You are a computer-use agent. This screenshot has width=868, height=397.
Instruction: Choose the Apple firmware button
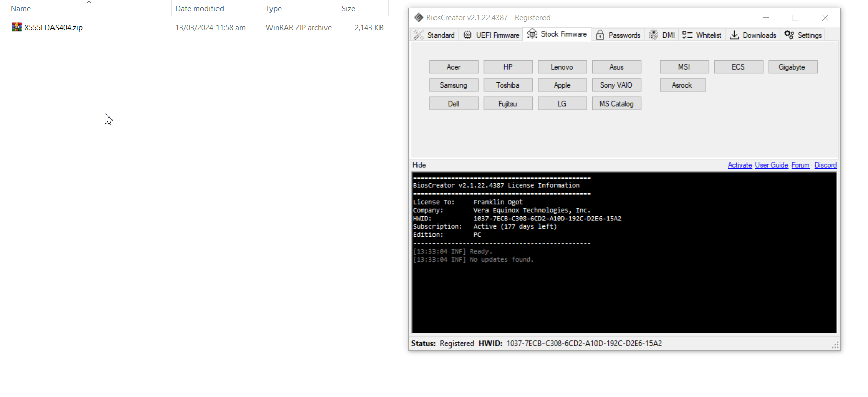[562, 85]
